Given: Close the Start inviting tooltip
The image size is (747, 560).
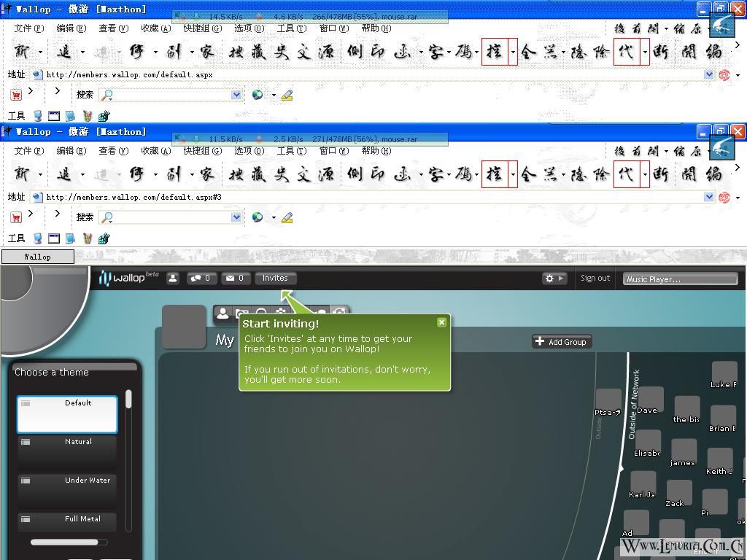Looking at the screenshot, I should point(441,322).
